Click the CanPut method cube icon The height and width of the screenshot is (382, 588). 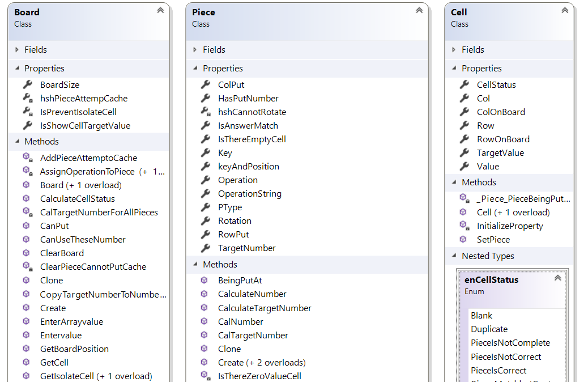coord(26,226)
